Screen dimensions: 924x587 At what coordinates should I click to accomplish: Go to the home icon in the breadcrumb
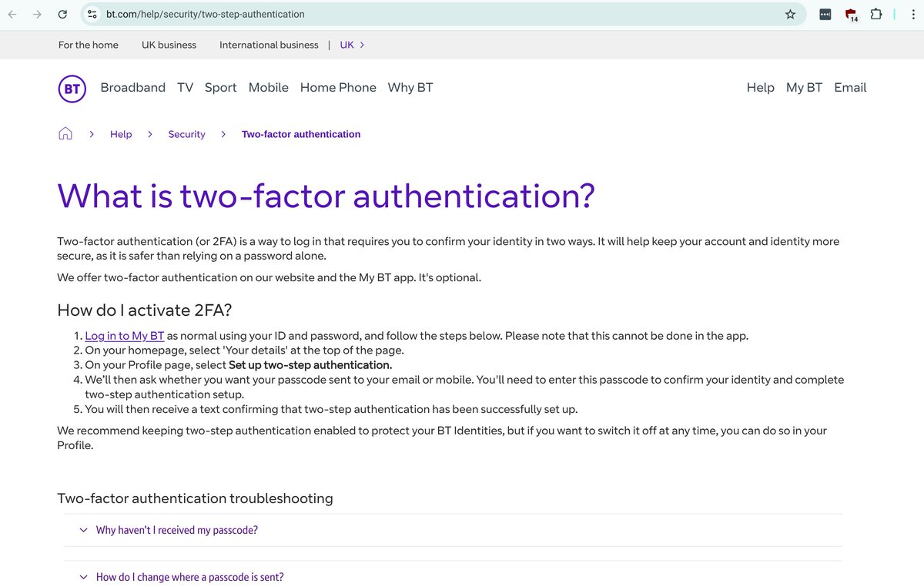(x=65, y=134)
